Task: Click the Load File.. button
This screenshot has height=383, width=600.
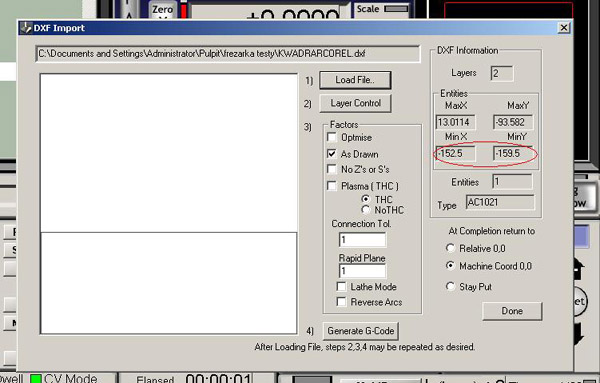Action: [x=355, y=80]
